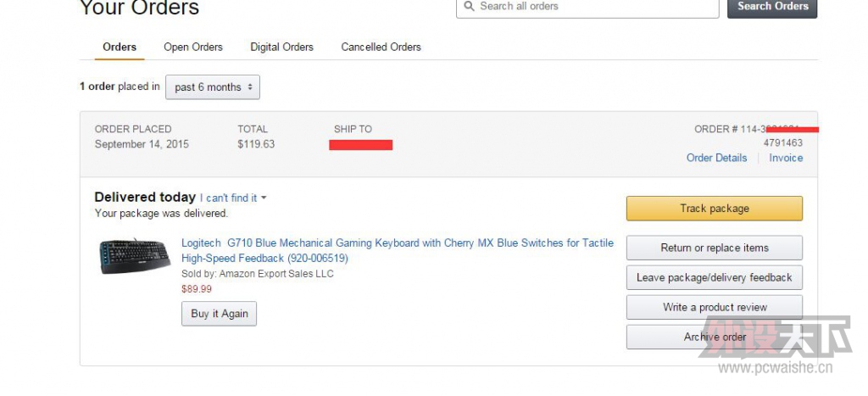Click the Search all orders field
The image size is (868, 396).
click(587, 7)
